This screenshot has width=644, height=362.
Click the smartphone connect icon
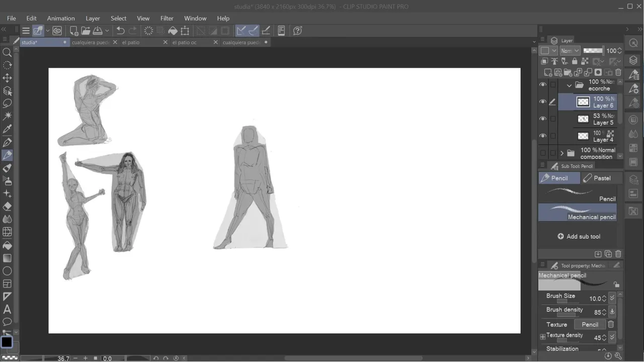(281, 31)
